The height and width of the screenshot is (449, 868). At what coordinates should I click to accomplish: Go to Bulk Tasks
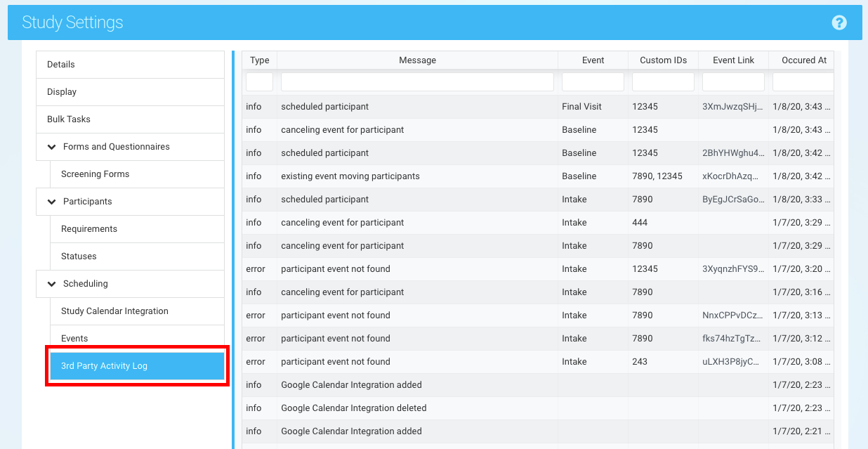(69, 119)
